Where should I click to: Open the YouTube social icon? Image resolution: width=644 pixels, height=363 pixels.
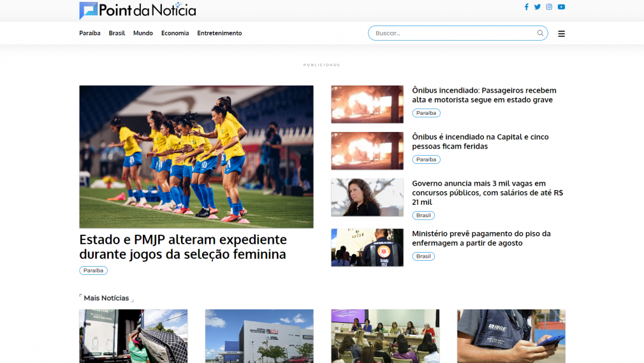pos(561,7)
